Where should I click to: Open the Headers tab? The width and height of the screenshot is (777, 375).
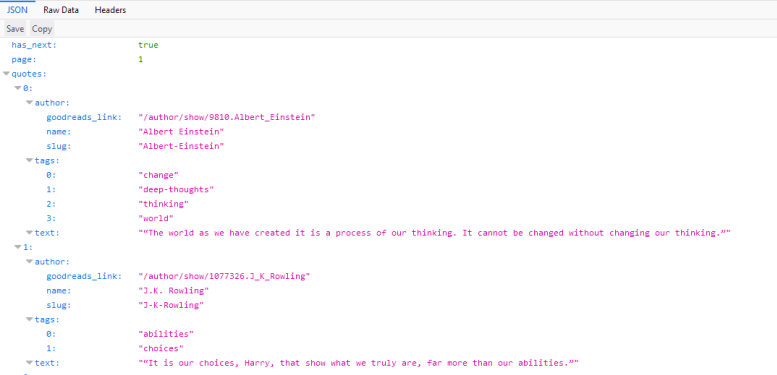click(110, 9)
